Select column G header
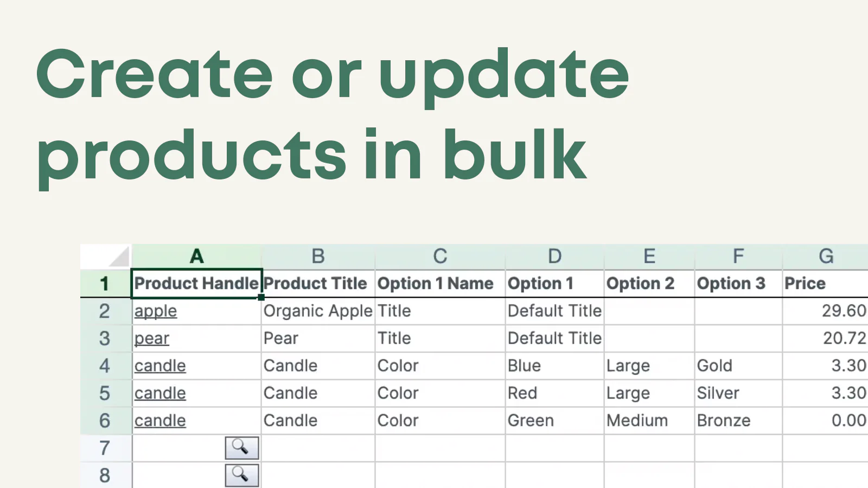868x488 pixels. pos(826,256)
